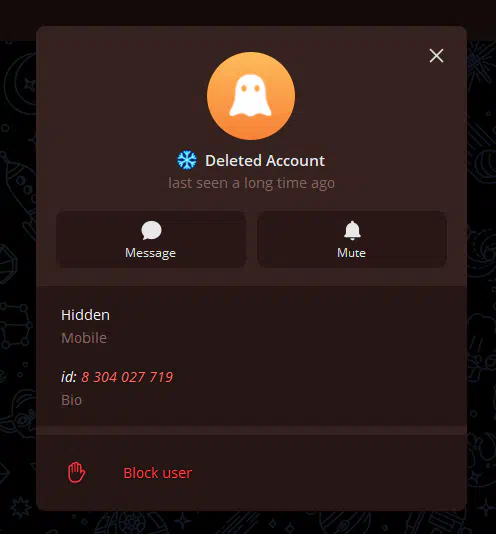Image resolution: width=496 pixels, height=534 pixels.
Task: Close the profile info dialog
Action: [x=436, y=56]
